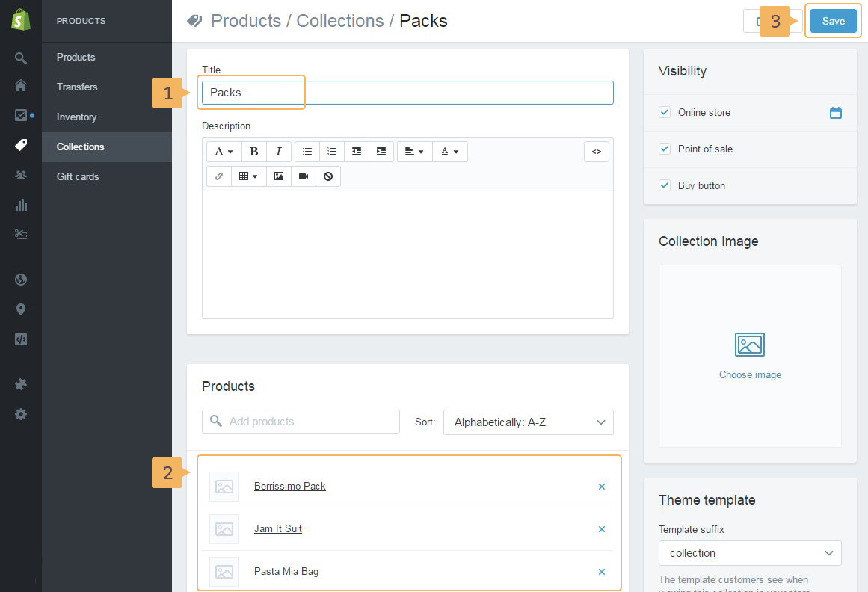The width and height of the screenshot is (868, 592).
Task: Click the Bold formatting icon
Action: point(254,152)
